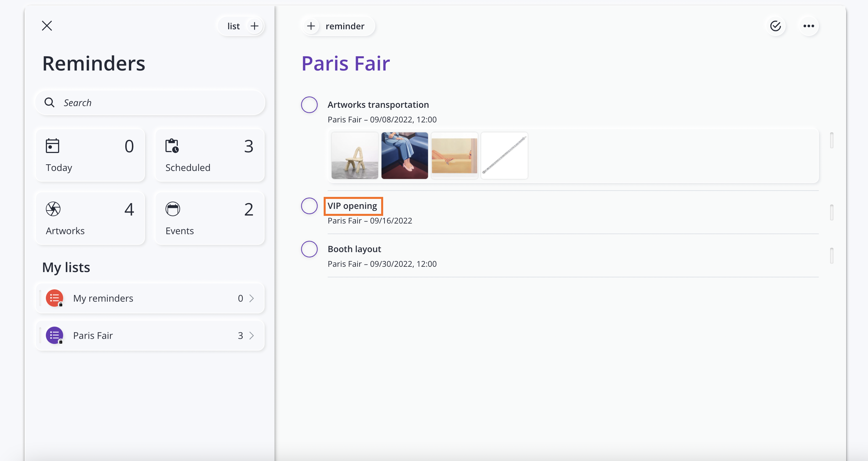Viewport: 868px width, 461px height.
Task: Click the Artworks aperture icon
Action: [53, 209]
